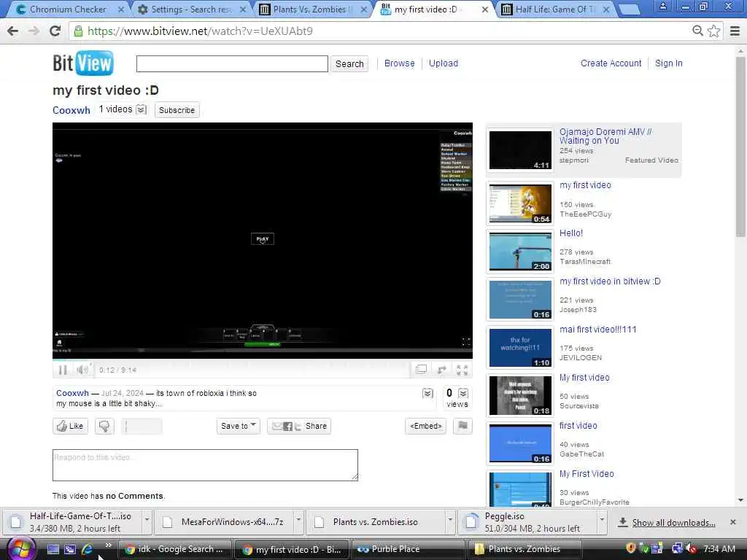Click the Embed button
Screen dimensions: 747x560
pyautogui.click(x=426, y=426)
